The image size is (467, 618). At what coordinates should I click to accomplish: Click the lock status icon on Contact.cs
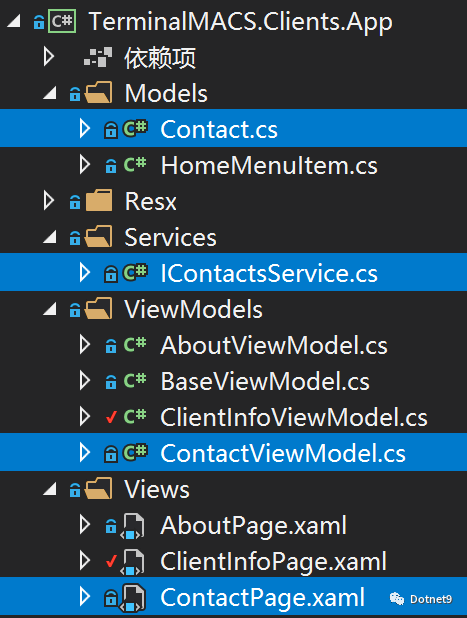pos(111,130)
